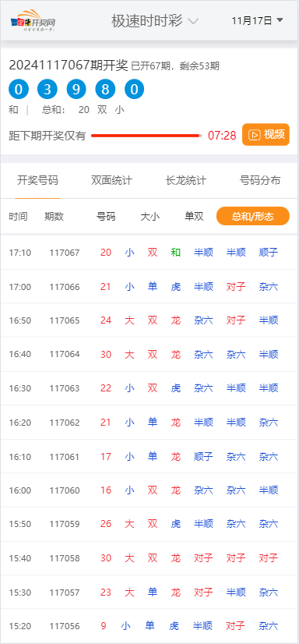This screenshot has height=644, width=299.
Task: Click the first drawn ball showing 0
Action: tap(19, 89)
